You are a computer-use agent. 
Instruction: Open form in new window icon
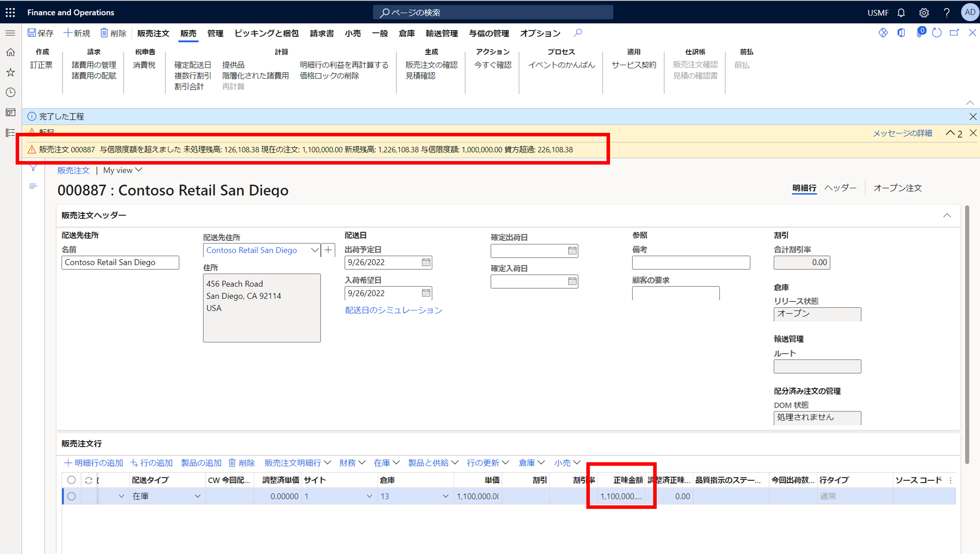click(x=954, y=33)
